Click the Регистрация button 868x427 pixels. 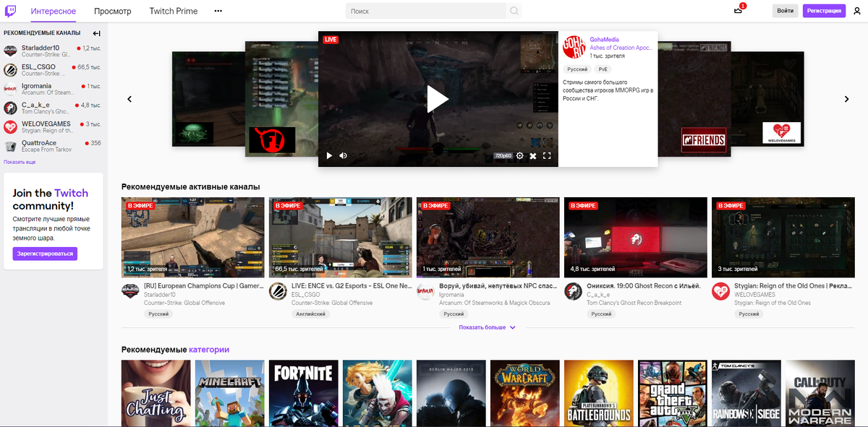[x=825, y=11]
